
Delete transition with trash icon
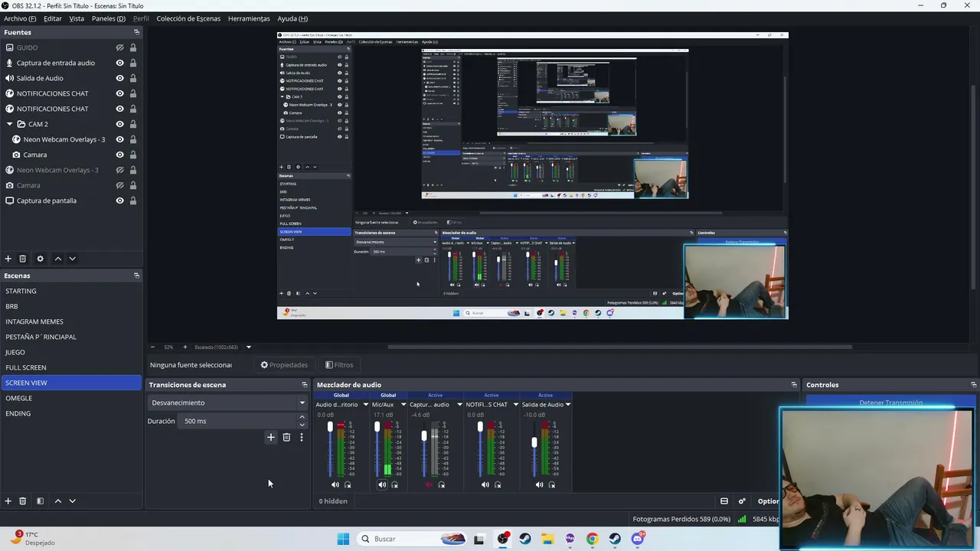(x=286, y=437)
